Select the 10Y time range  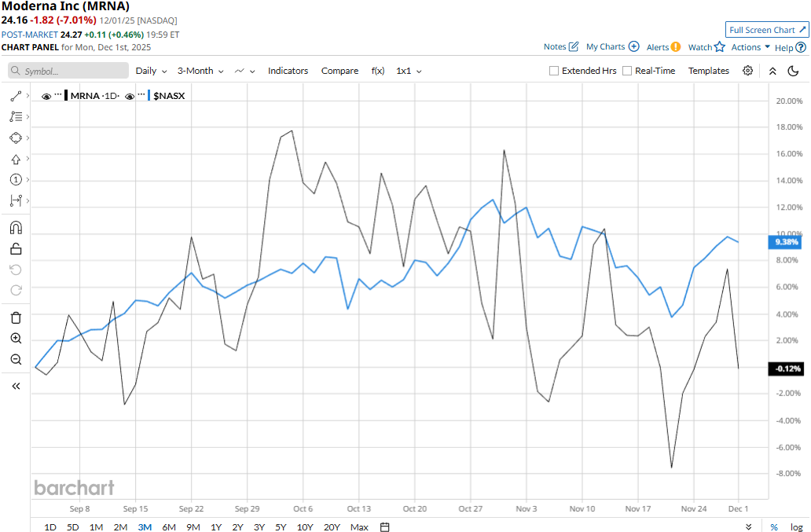click(305, 526)
